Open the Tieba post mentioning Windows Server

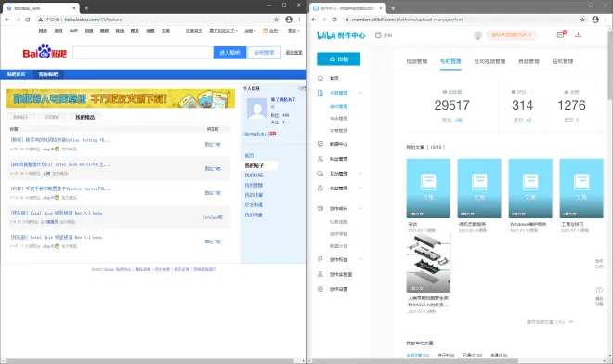click(60, 188)
